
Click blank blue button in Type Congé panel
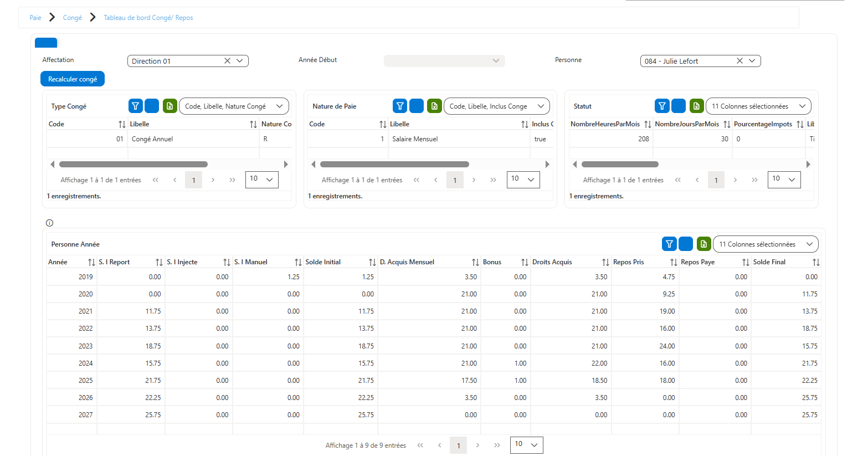[x=152, y=106]
